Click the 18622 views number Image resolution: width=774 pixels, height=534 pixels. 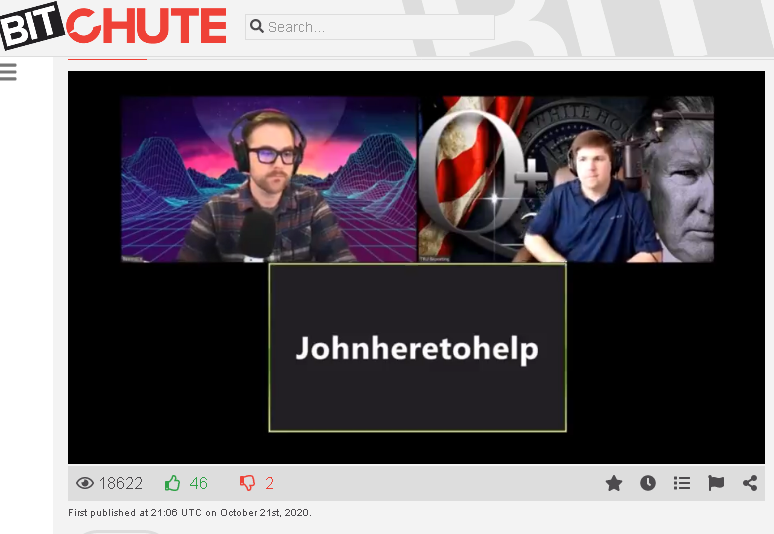coord(121,483)
